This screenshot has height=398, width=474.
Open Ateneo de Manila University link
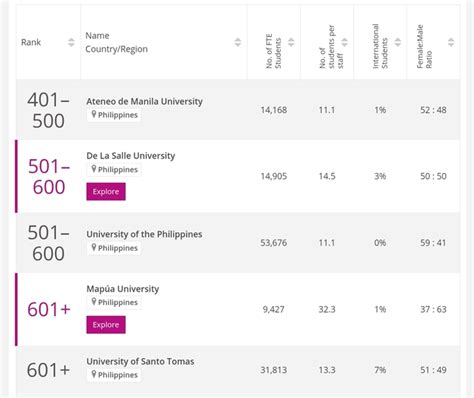click(144, 101)
